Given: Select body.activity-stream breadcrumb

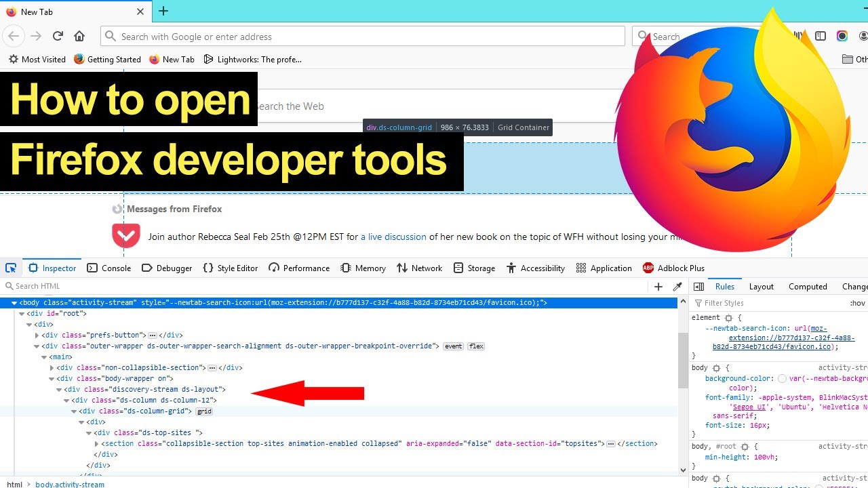Looking at the screenshot, I should (70, 484).
